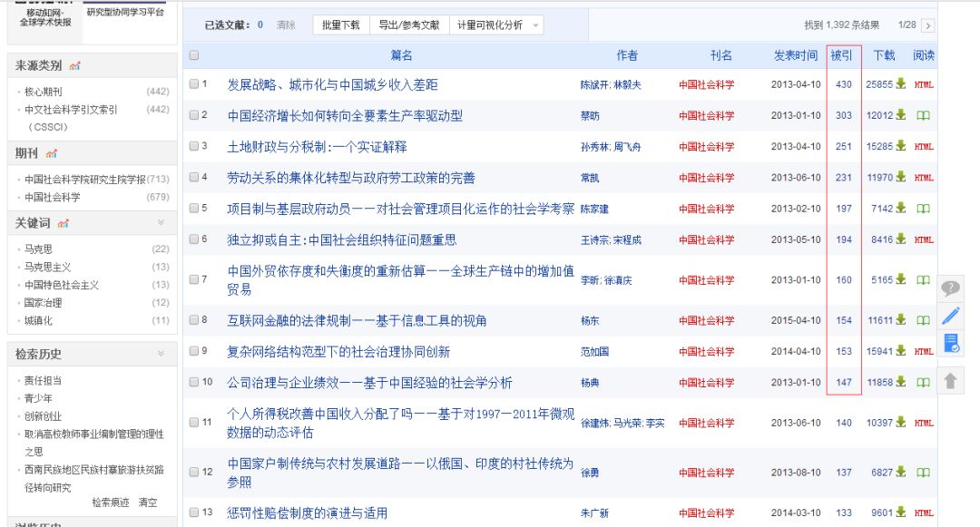
Task: Click the blue document side icon
Action: [951, 344]
